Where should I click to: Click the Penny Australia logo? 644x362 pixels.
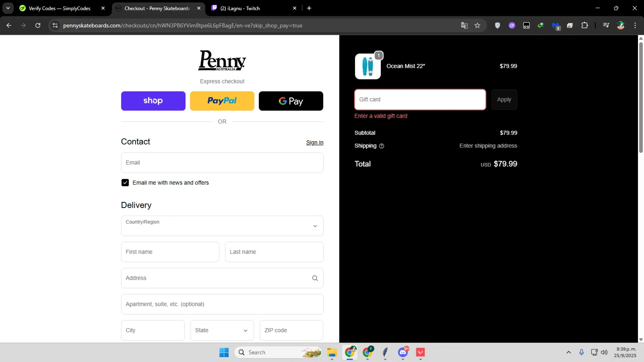(222, 60)
